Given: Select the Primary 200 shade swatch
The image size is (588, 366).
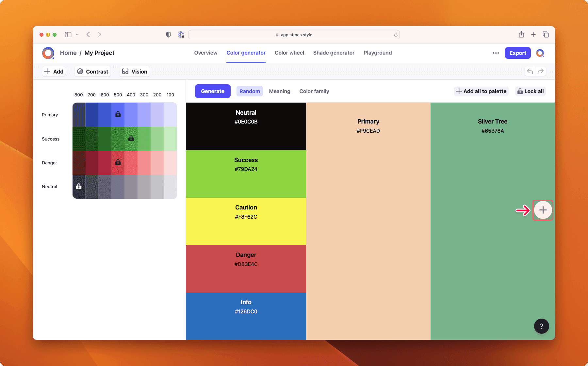Looking at the screenshot, I should pyautogui.click(x=157, y=114).
